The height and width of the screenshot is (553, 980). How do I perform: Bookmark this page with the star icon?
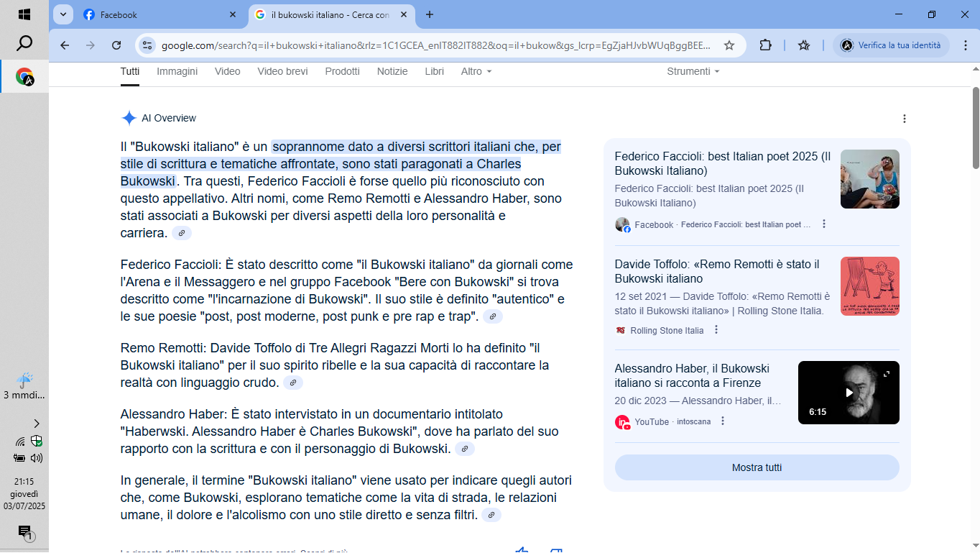729,45
